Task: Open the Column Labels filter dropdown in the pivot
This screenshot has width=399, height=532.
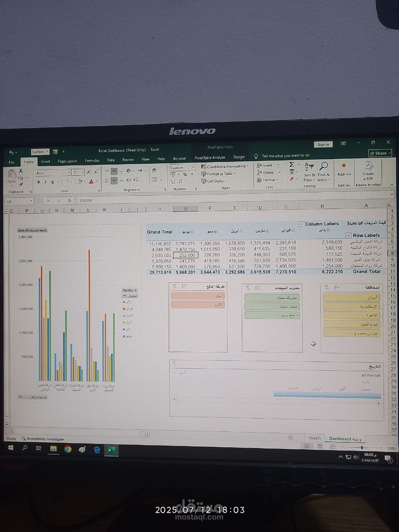Action: pos(303,224)
